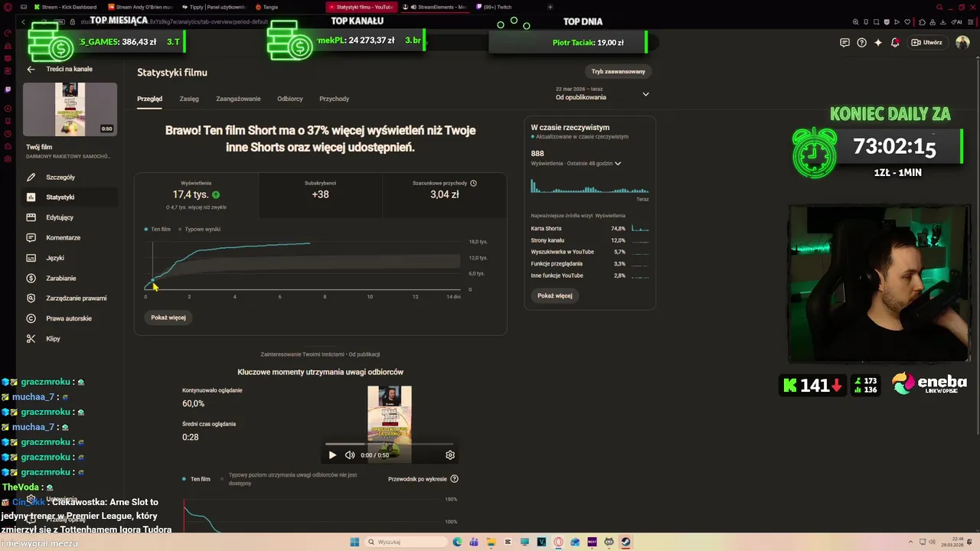Switch to Twitch browser tab
This screenshot has width=980, height=551.
click(496, 7)
